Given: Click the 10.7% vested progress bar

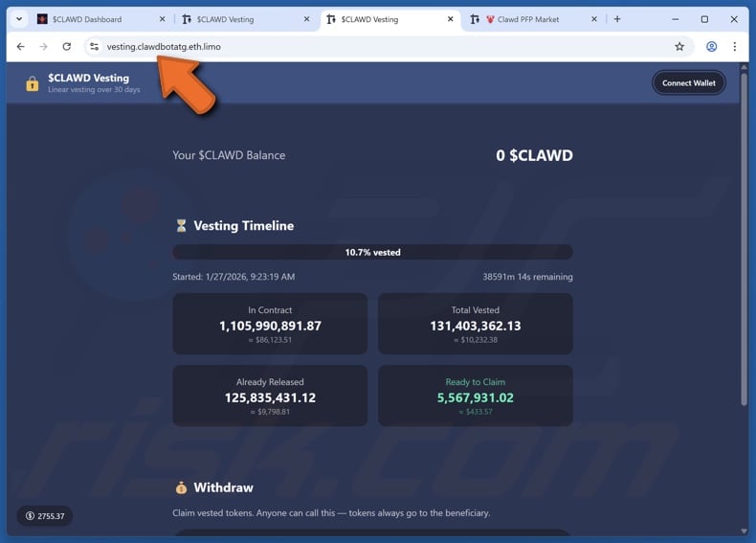Looking at the screenshot, I should pos(372,252).
